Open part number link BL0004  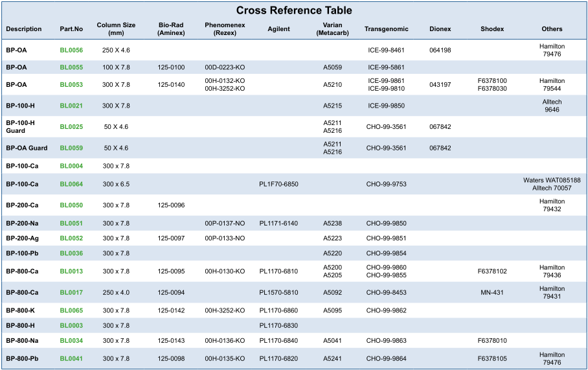tap(71, 167)
